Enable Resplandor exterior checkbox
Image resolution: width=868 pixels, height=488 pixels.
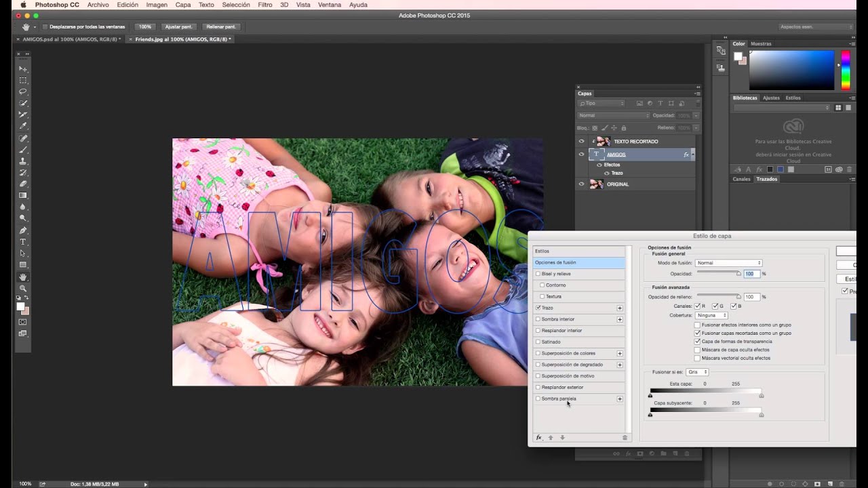pyautogui.click(x=538, y=387)
